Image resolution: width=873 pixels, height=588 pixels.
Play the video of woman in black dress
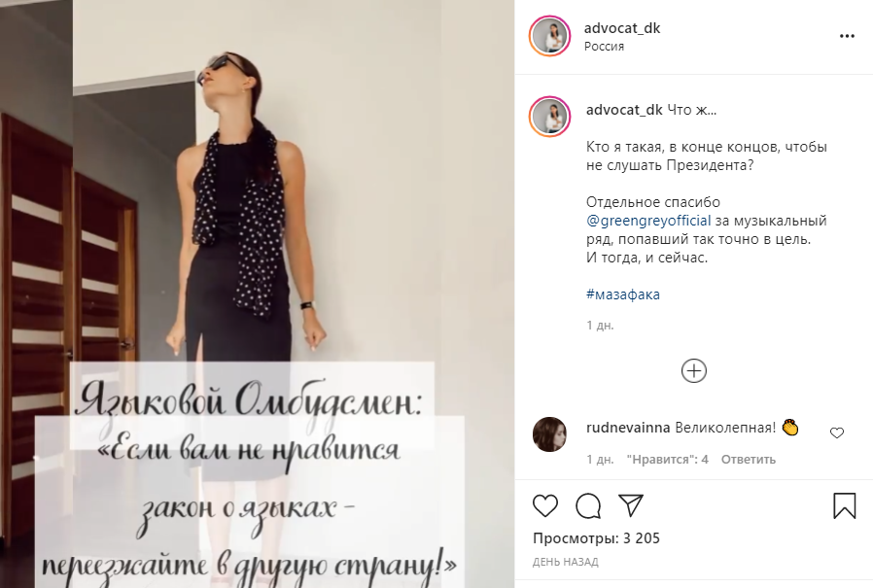coord(258,294)
